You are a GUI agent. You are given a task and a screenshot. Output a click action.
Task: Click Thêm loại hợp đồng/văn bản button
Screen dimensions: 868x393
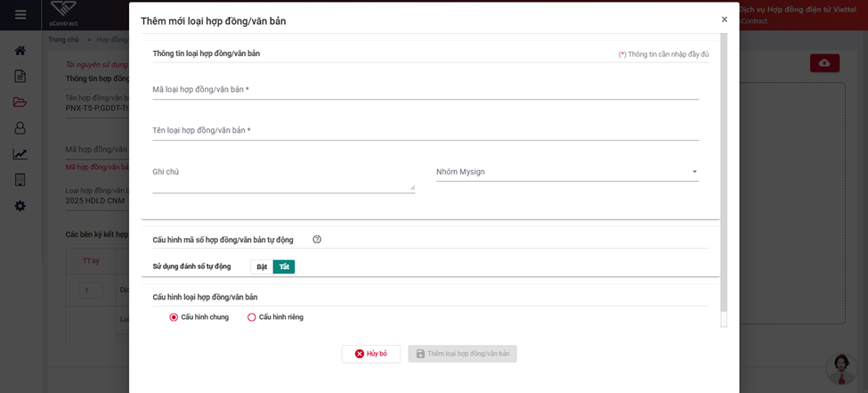click(463, 354)
